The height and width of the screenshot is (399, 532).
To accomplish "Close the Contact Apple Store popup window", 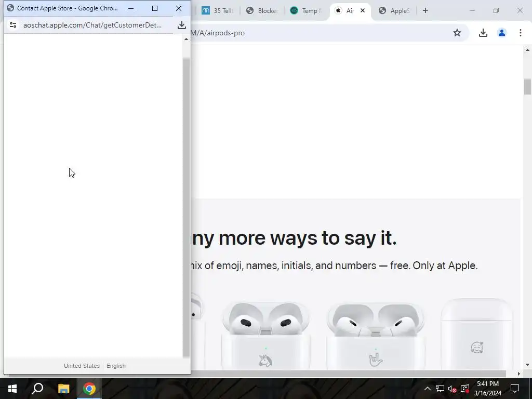I will pos(179,8).
